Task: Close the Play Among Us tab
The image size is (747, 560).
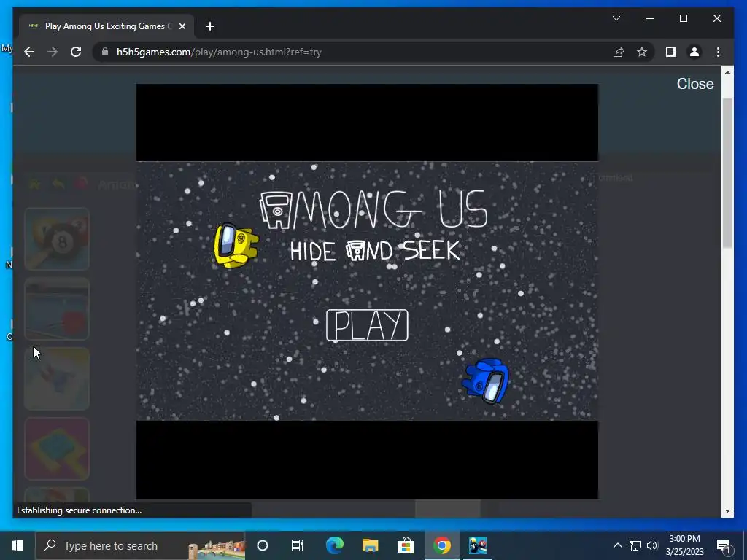Action: pyautogui.click(x=182, y=26)
